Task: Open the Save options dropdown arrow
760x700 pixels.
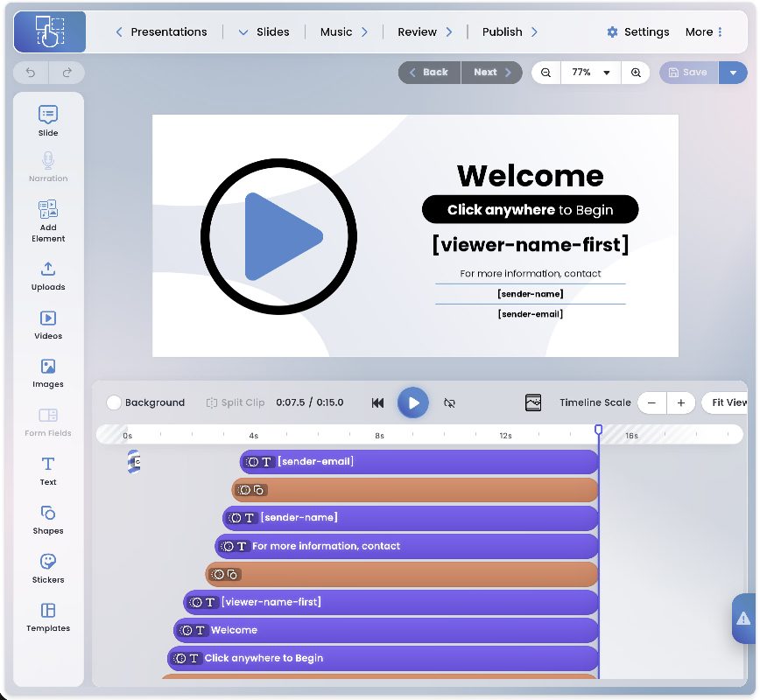Action: point(733,72)
